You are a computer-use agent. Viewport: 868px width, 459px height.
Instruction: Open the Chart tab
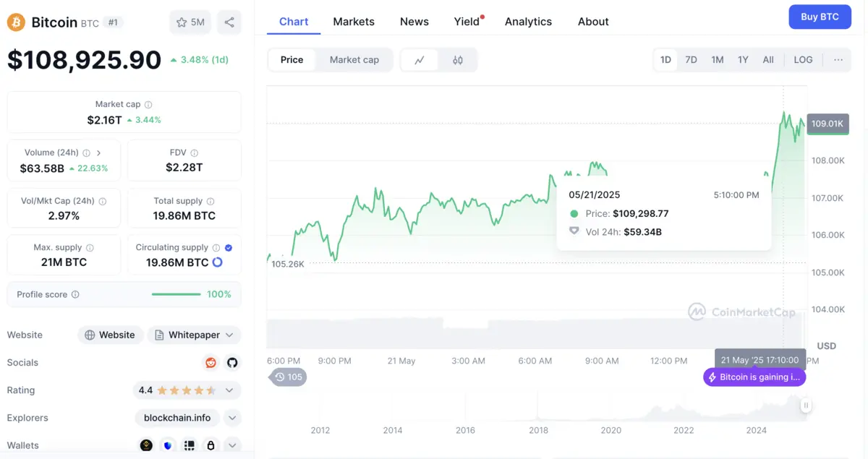294,22
